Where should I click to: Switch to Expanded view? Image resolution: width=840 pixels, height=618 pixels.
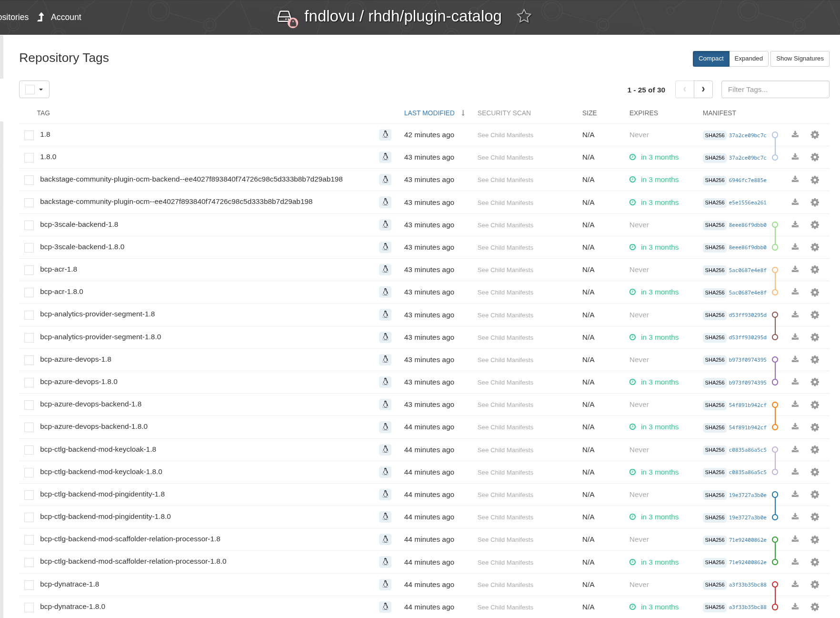click(748, 59)
